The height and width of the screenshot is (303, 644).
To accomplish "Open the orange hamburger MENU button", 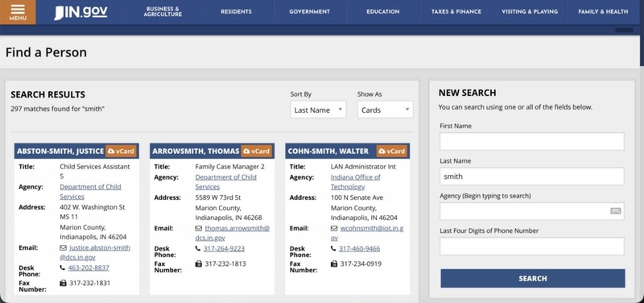I will pyautogui.click(x=18, y=12).
